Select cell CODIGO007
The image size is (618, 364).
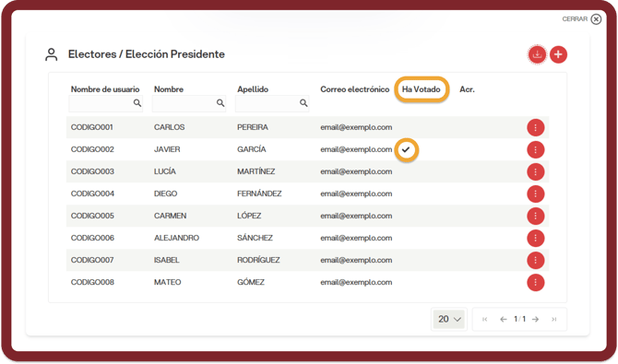pyautogui.click(x=92, y=260)
